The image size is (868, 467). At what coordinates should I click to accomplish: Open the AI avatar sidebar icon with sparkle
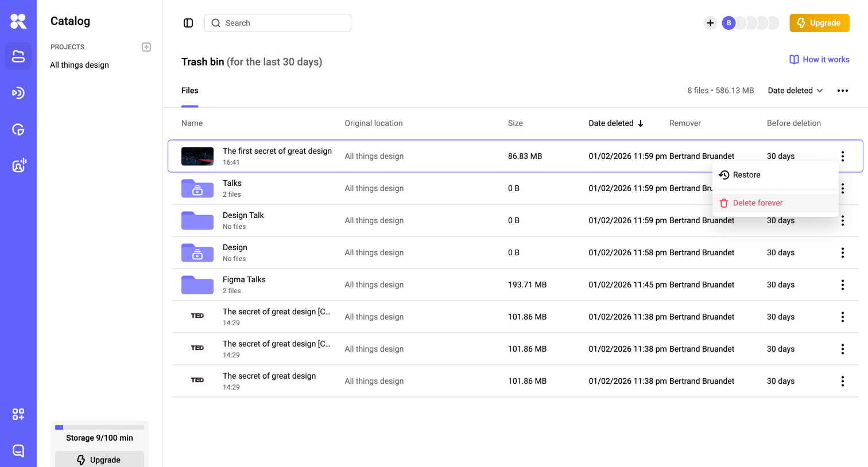click(x=18, y=166)
